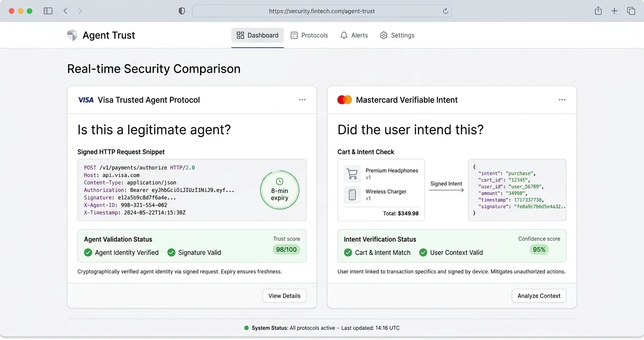Click the 98/100 trust score badge

click(286, 249)
